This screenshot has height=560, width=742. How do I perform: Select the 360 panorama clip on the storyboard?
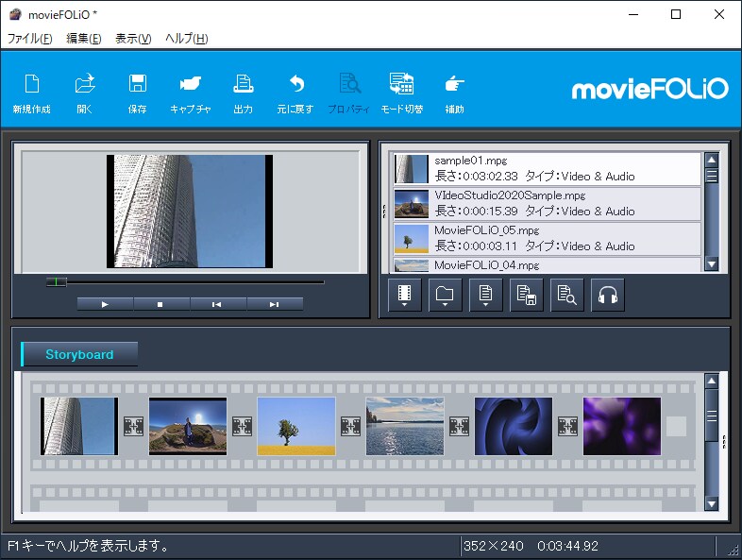coord(188,426)
